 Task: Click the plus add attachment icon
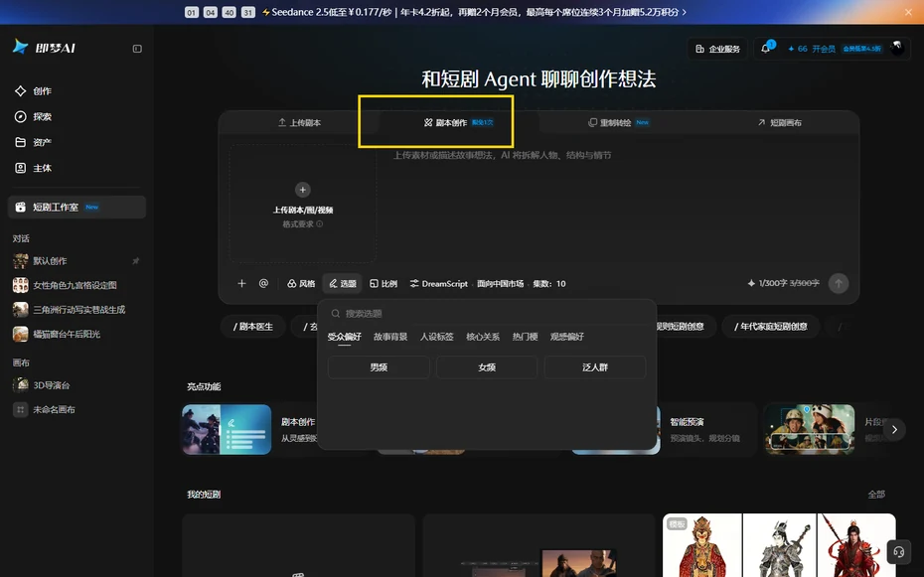tap(241, 283)
